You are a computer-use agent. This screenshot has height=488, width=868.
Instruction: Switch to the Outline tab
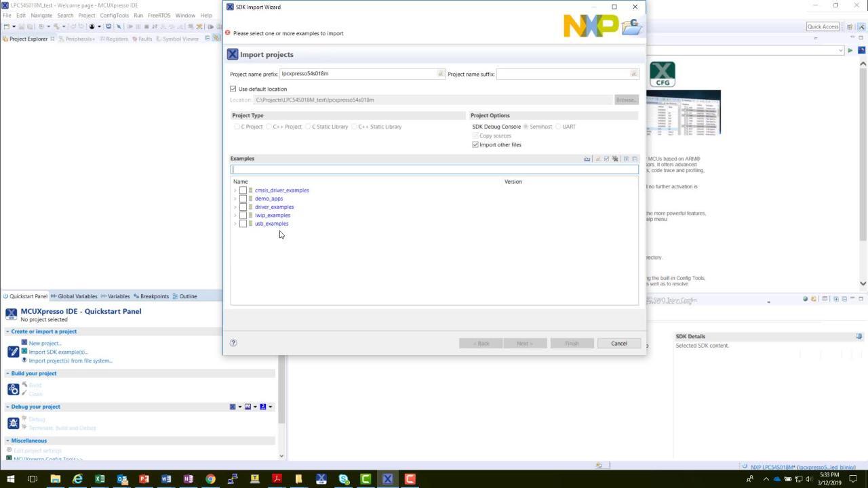coord(184,296)
